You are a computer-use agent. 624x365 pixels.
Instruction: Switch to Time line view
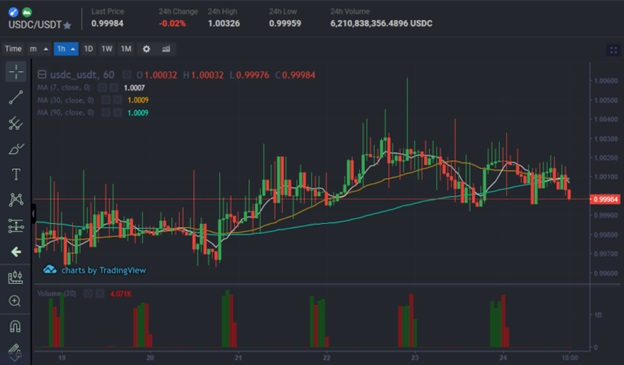[x=13, y=49]
